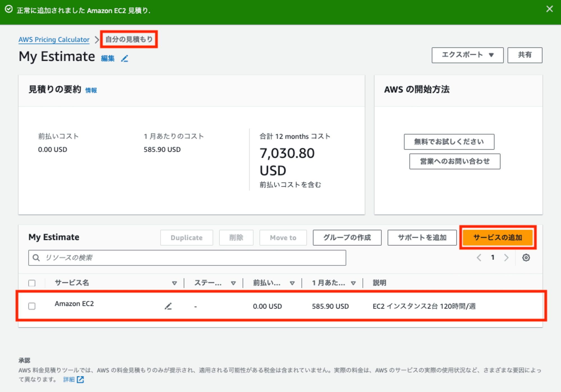Image resolution: width=561 pixels, height=392 pixels.
Task: Click the 0.00 USD cell in EC2 row
Action: coord(267,306)
